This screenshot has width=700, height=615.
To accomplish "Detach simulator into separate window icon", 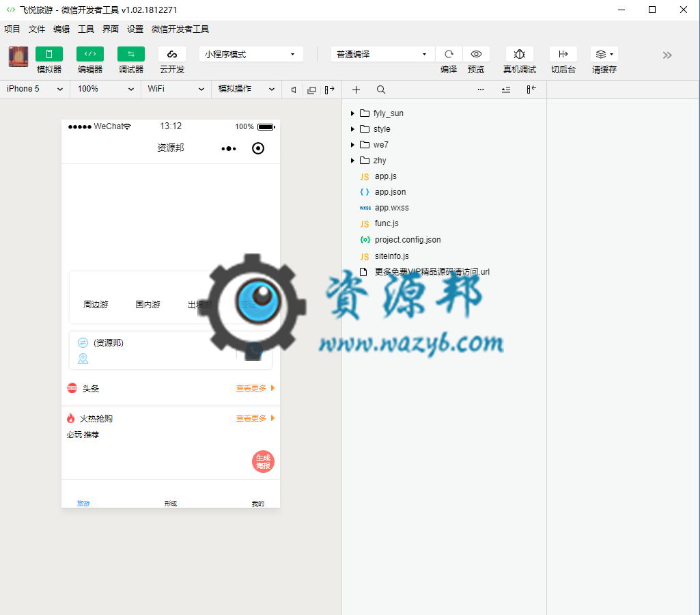I will tap(311, 90).
